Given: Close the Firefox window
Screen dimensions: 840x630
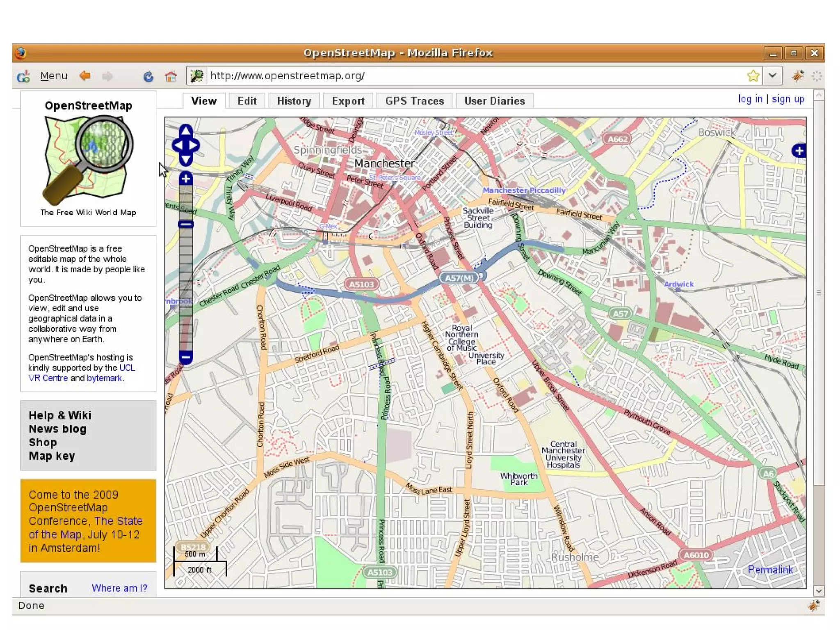Looking at the screenshot, I should (814, 53).
